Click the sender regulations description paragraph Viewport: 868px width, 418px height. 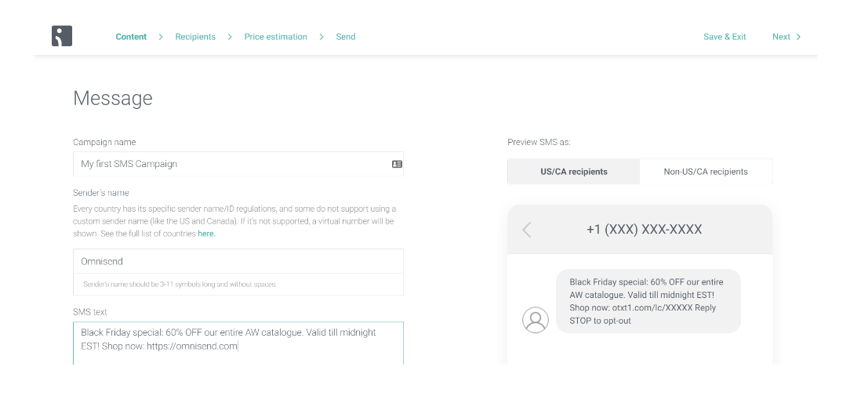click(x=234, y=221)
